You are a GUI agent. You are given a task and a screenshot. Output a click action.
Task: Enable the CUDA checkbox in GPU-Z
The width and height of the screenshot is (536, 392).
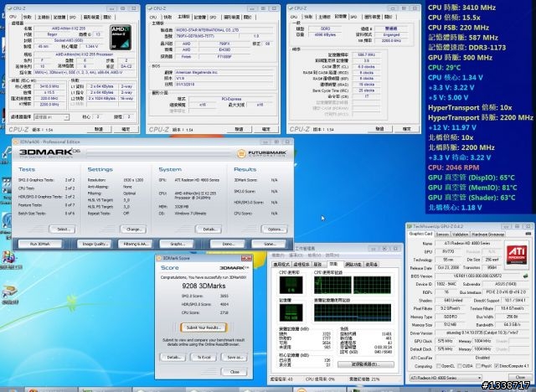pyautogui.click(x=460, y=366)
